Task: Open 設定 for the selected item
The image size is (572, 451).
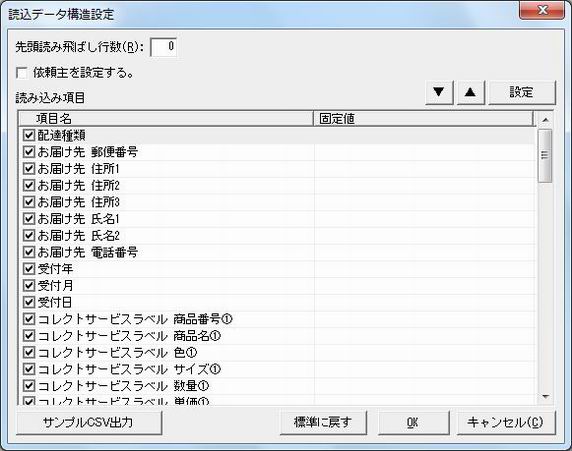Action: coord(522,92)
